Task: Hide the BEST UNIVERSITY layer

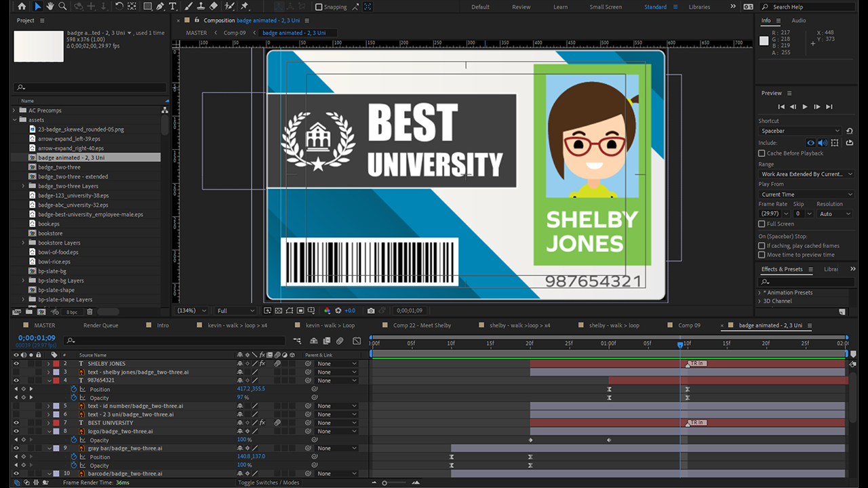Action: (16, 423)
